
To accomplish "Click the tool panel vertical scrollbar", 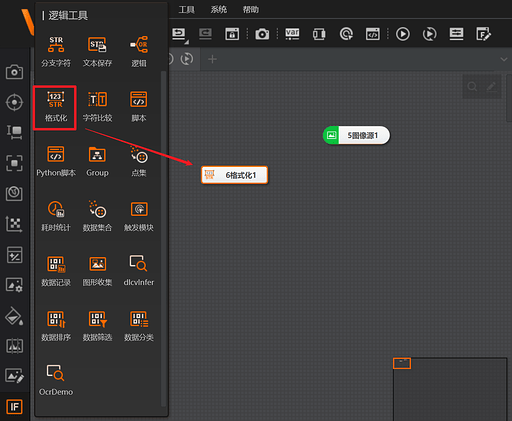I will pyautogui.click(x=163, y=238).
